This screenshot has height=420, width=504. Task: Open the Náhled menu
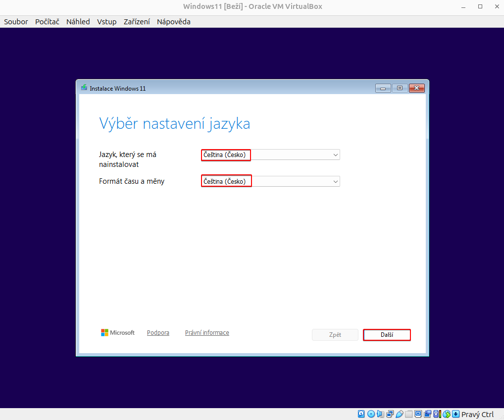[78, 21]
